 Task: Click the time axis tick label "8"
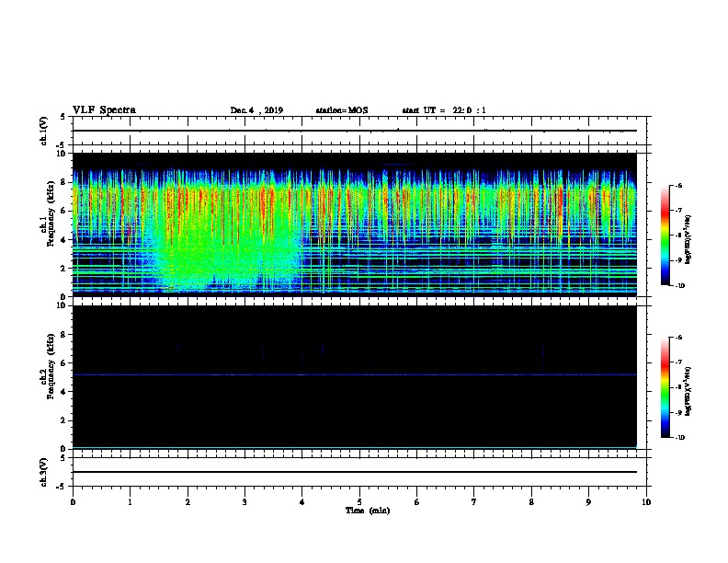(x=531, y=502)
